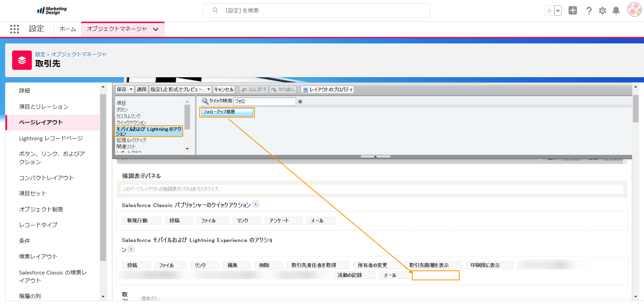Collapse the palette using the handle bar
Screen dimensions: 644x306
pos(375,157)
